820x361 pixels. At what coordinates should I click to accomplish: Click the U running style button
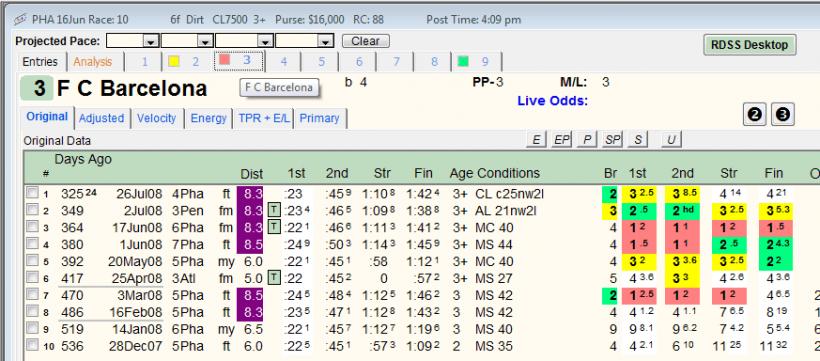click(x=671, y=140)
